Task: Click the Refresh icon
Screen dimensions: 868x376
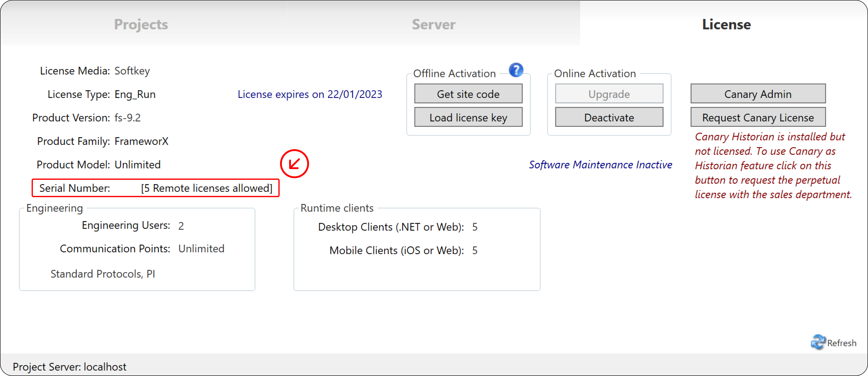Action: [x=818, y=342]
